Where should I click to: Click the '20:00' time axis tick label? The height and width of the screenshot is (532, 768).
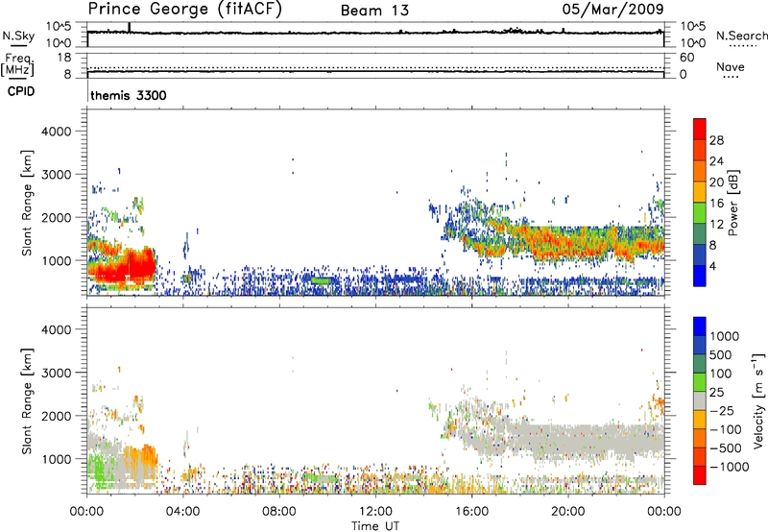click(568, 512)
